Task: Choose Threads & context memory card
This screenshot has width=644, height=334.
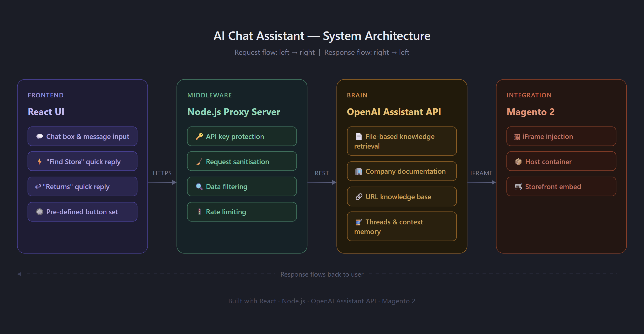Action: 402,226
